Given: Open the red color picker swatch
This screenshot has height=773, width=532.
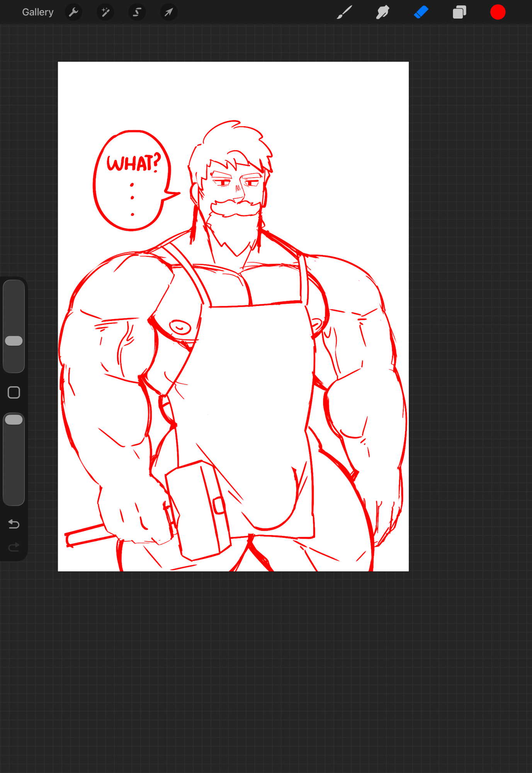Looking at the screenshot, I should point(498,12).
